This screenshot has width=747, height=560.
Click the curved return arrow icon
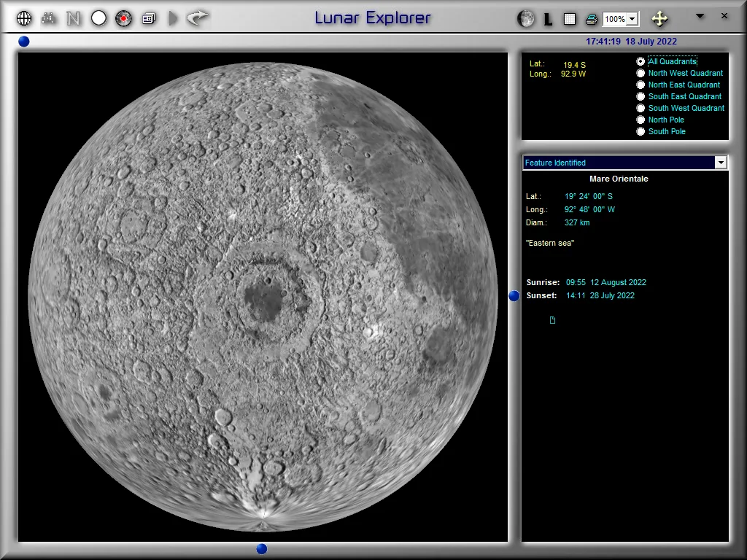[x=198, y=18]
